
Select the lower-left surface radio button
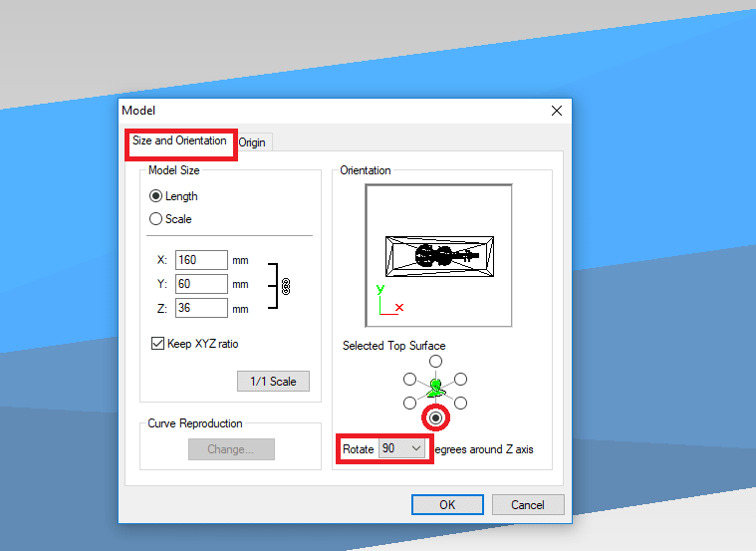[x=409, y=403]
